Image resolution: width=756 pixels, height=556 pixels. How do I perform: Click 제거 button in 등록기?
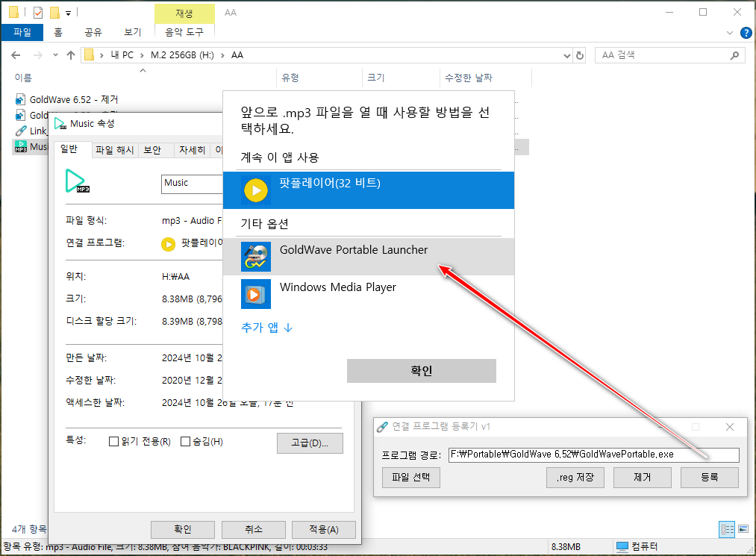[x=643, y=478]
